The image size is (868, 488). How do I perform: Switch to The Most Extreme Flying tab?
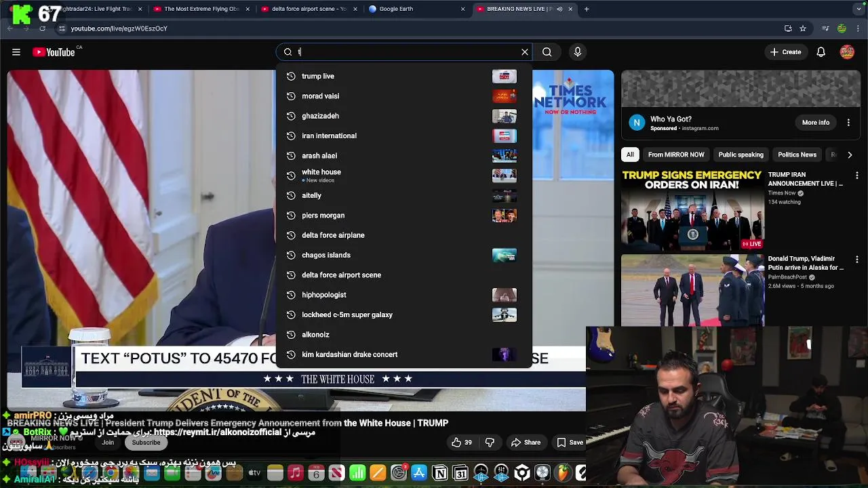[201, 9]
